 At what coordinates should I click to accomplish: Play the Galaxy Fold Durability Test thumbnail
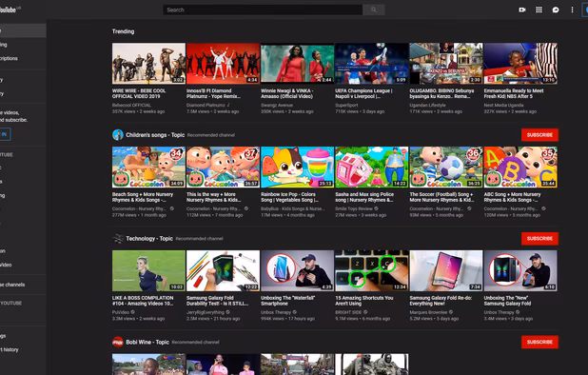point(223,270)
